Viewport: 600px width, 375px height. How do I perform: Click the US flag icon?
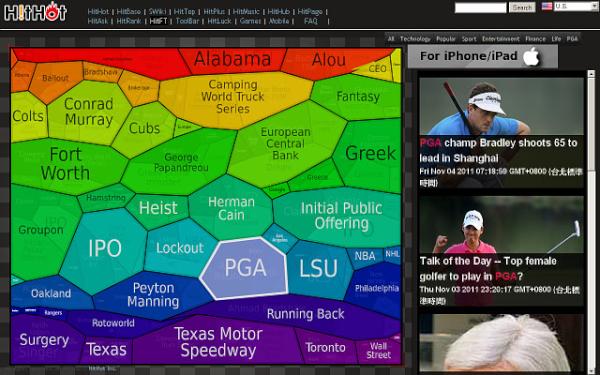click(x=547, y=6)
